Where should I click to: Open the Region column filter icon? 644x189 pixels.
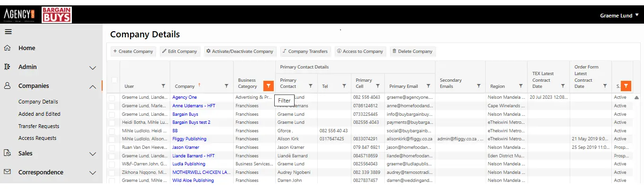(521, 86)
